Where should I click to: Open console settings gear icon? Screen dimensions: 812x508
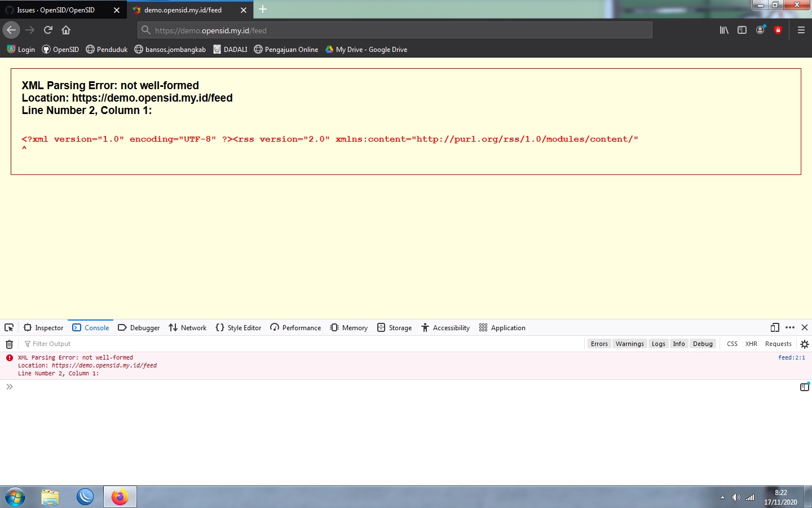(805, 344)
